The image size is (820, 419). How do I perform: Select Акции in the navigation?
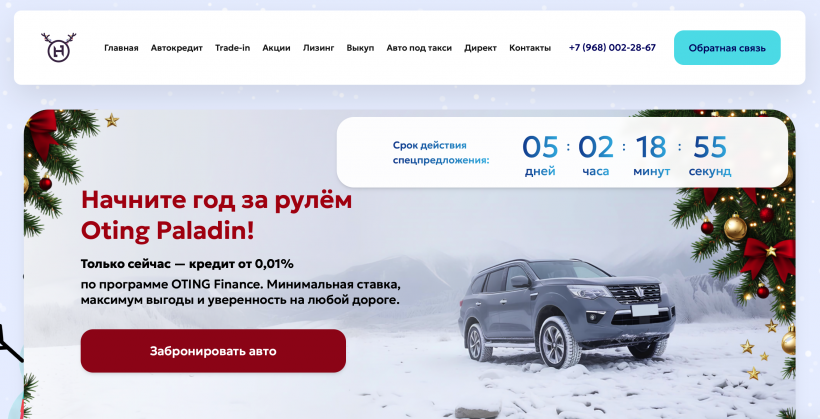(x=276, y=48)
